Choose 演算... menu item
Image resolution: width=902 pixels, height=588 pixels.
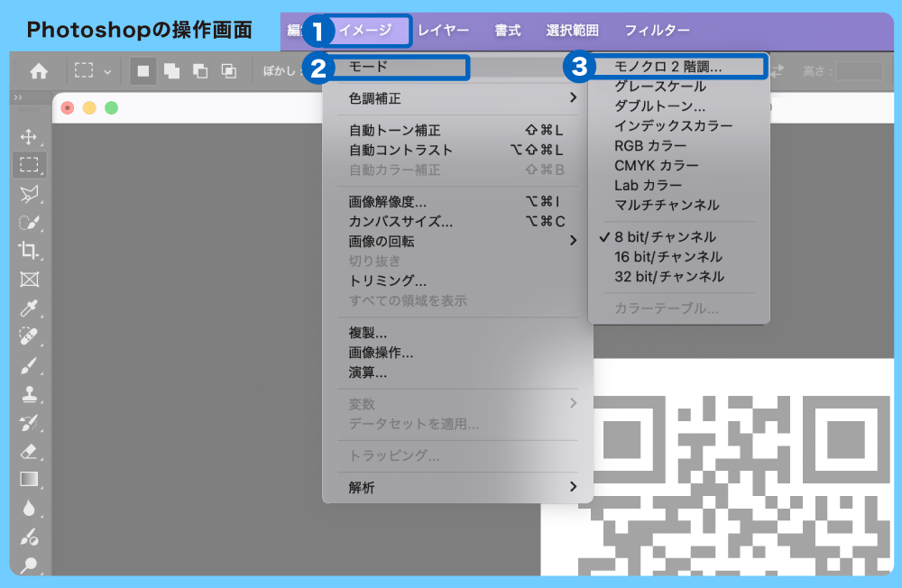[x=458, y=372]
